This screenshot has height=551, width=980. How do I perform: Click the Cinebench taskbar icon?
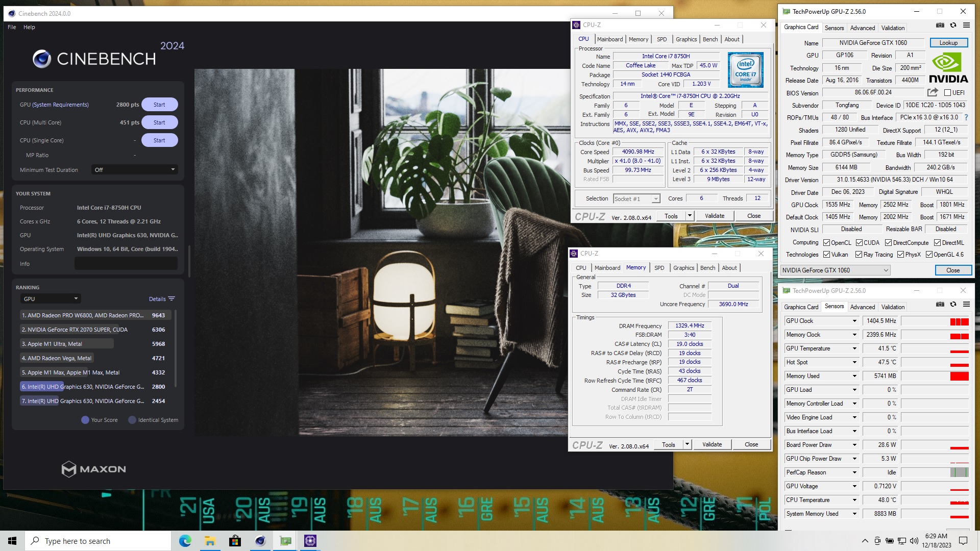coord(260,541)
